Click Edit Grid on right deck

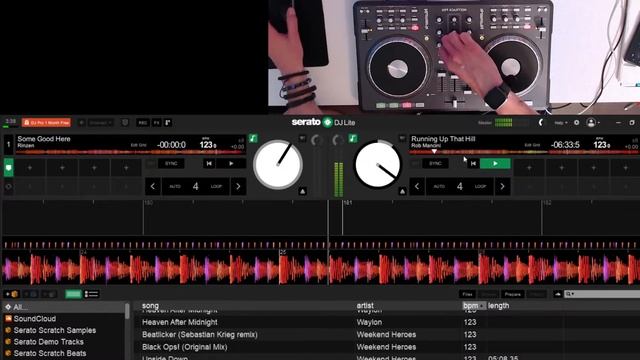click(532, 145)
